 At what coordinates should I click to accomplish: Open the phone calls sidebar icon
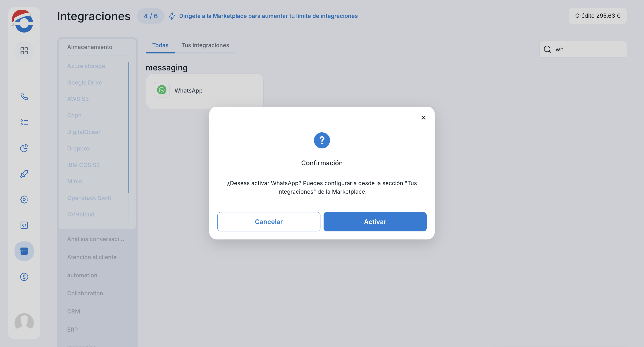[24, 97]
